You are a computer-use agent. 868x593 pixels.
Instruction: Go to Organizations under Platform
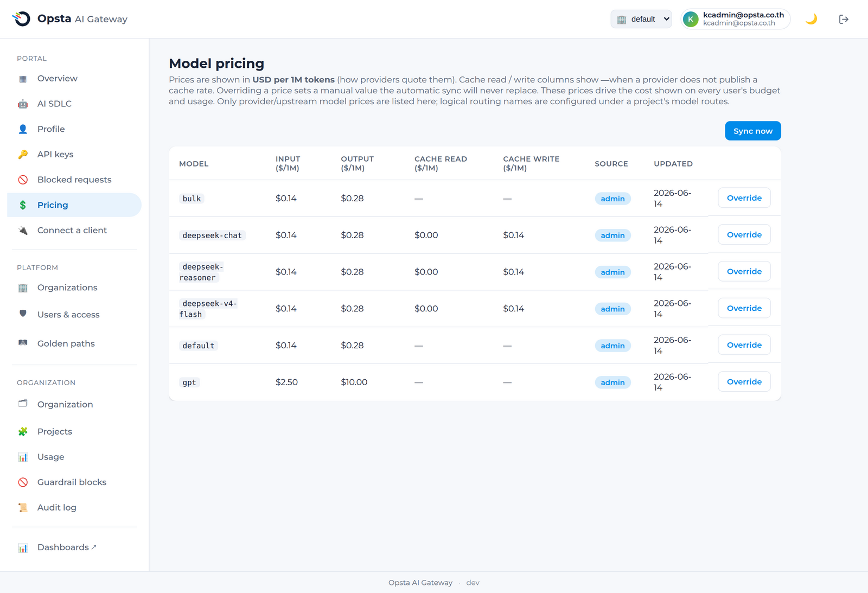pyautogui.click(x=74, y=288)
